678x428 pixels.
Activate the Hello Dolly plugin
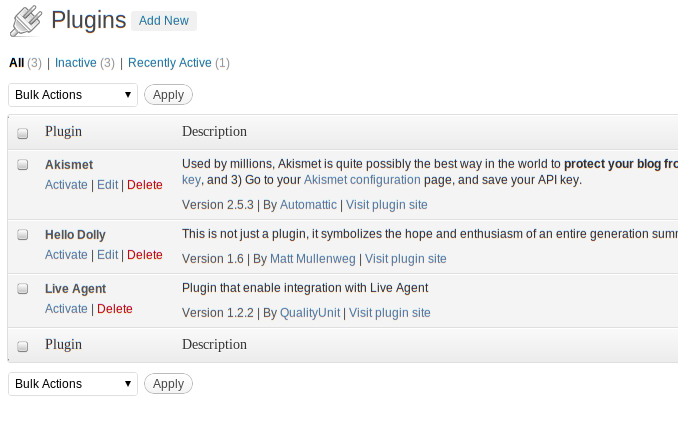(x=66, y=255)
